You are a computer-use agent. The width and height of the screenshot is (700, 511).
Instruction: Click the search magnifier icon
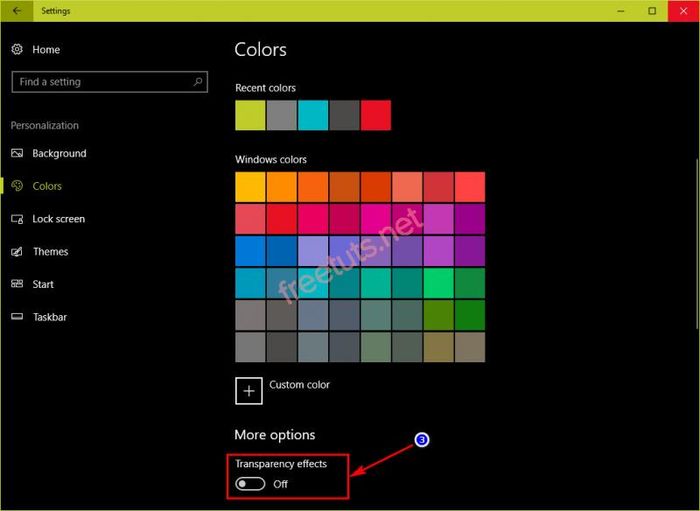point(198,82)
